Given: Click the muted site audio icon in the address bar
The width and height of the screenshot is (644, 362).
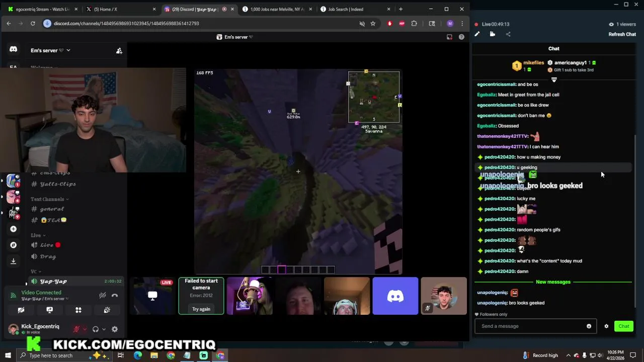Looking at the screenshot, I should pyautogui.click(x=362, y=24).
